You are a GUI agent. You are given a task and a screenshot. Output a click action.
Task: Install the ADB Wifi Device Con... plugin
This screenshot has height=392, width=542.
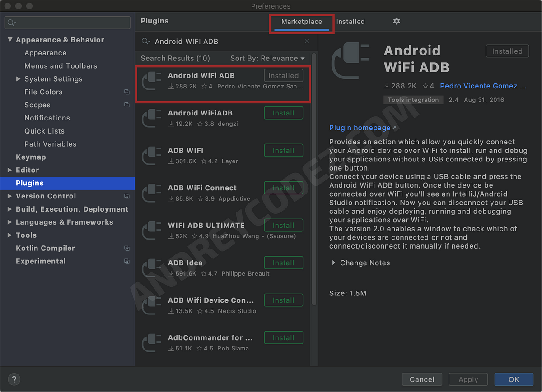(283, 300)
